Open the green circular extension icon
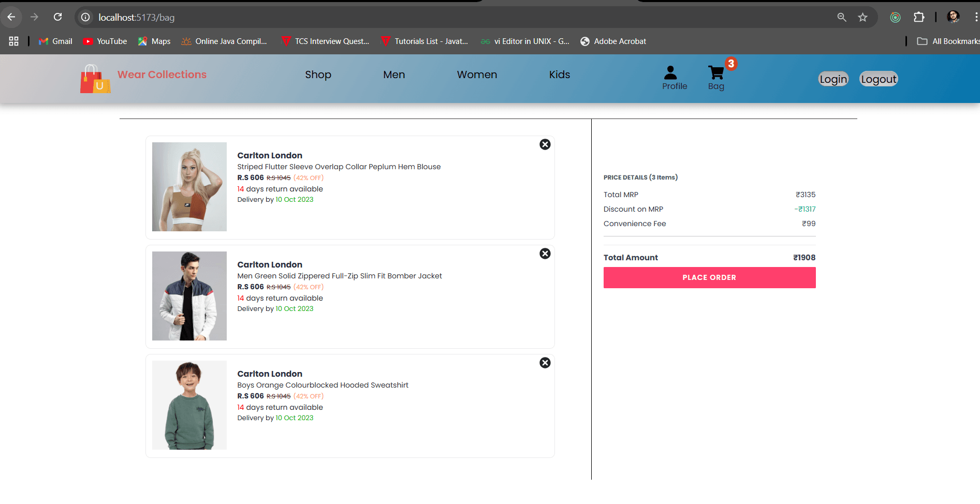The height and width of the screenshot is (504, 980). (x=895, y=17)
